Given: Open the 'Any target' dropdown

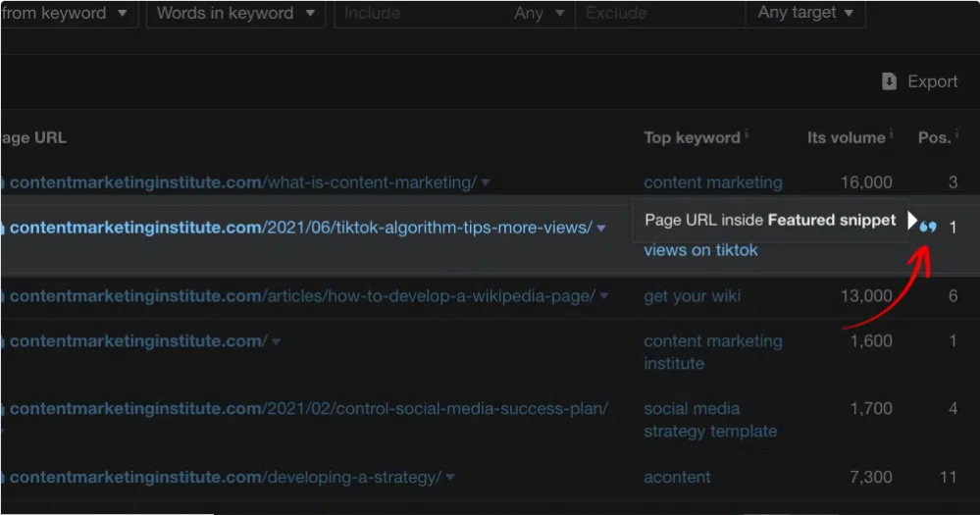Looking at the screenshot, I should tap(805, 13).
